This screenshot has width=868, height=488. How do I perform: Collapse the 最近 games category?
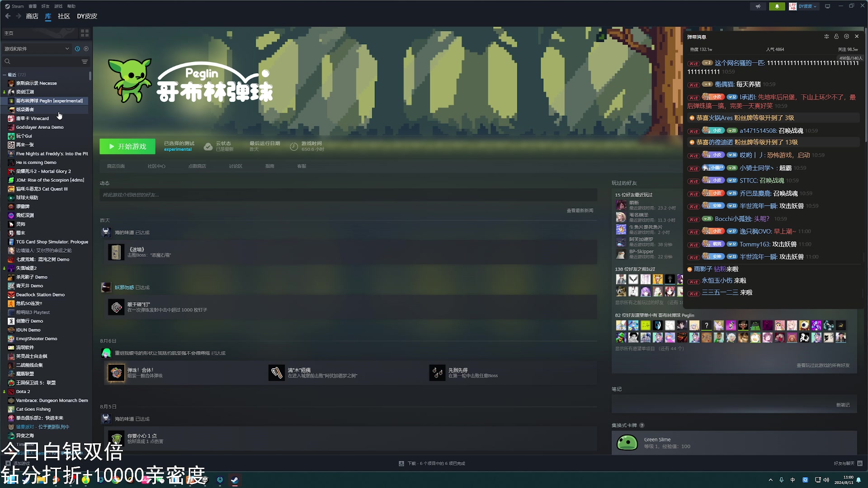tap(5, 75)
